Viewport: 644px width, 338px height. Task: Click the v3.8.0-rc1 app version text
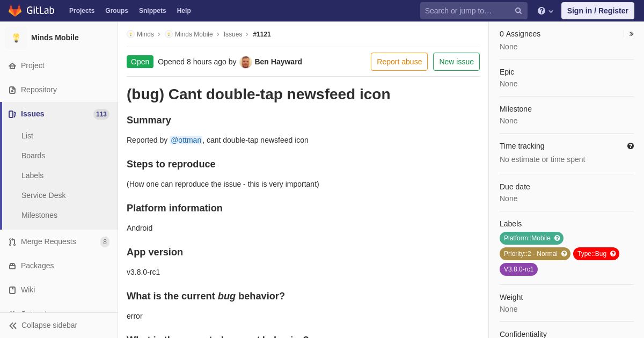pyautogui.click(x=143, y=272)
